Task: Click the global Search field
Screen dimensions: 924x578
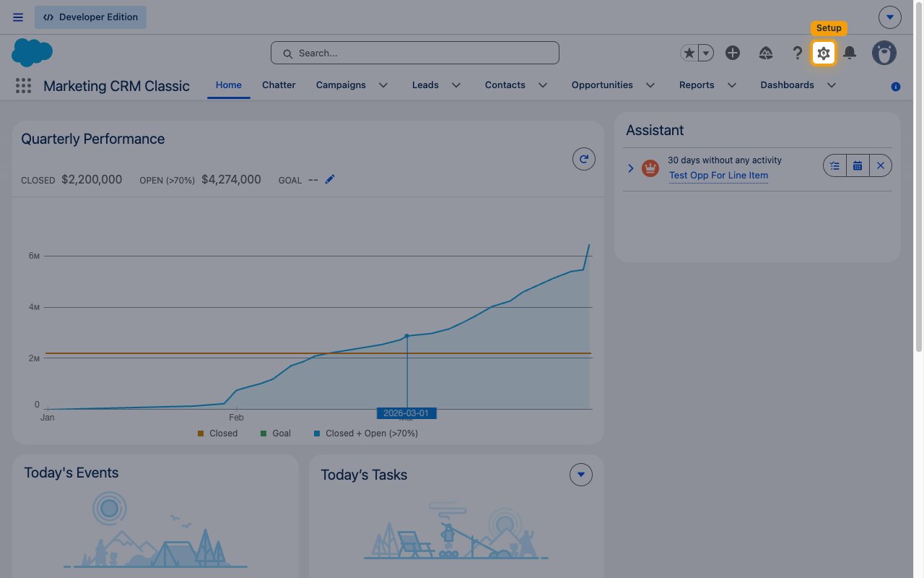Action: [415, 53]
